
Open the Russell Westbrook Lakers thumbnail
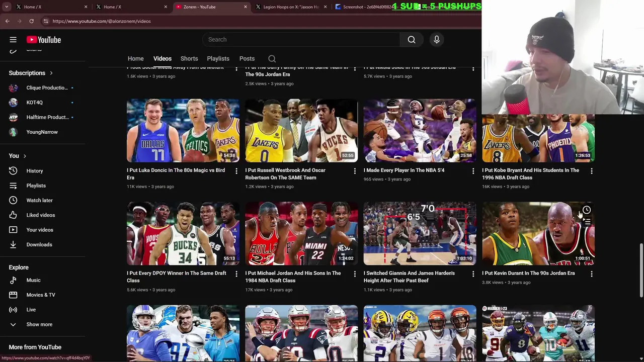[301, 131]
